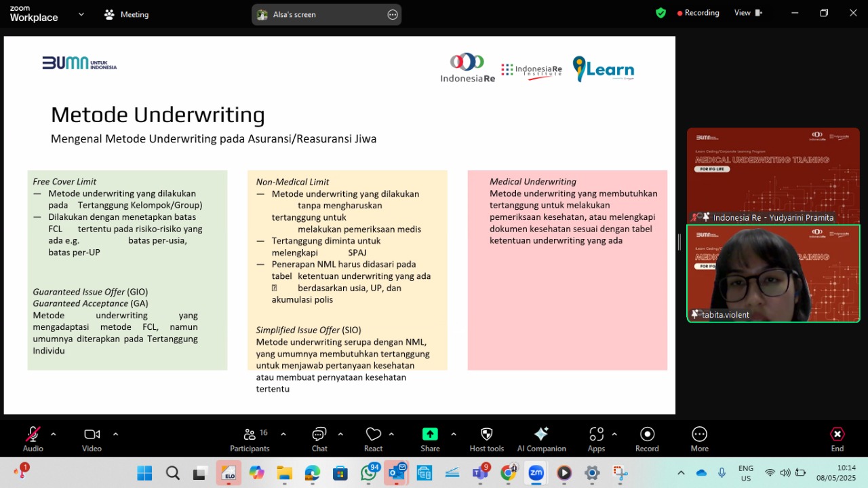Click the "Free Cover Limit" heading
868x488 pixels.
(64, 181)
